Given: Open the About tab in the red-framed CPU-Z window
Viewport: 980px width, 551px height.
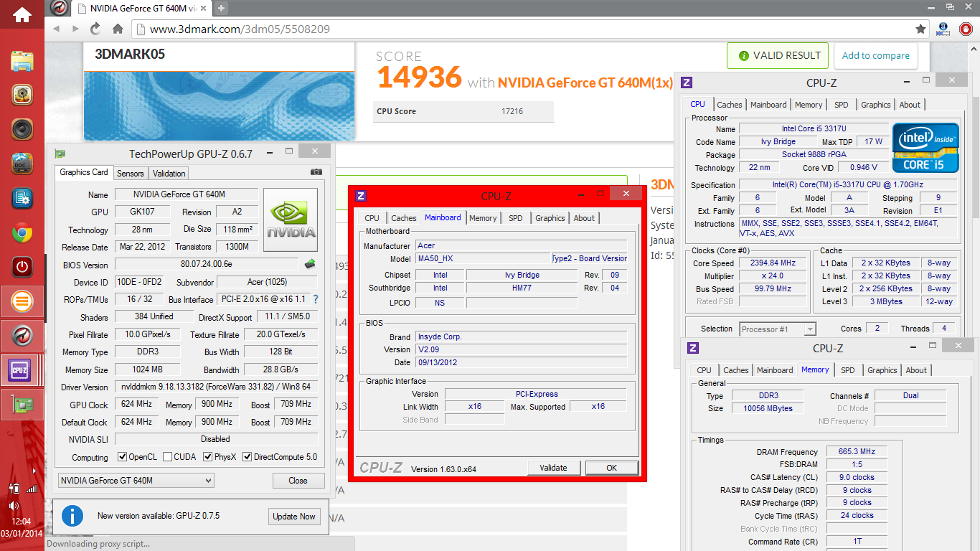Looking at the screenshot, I should coord(584,218).
